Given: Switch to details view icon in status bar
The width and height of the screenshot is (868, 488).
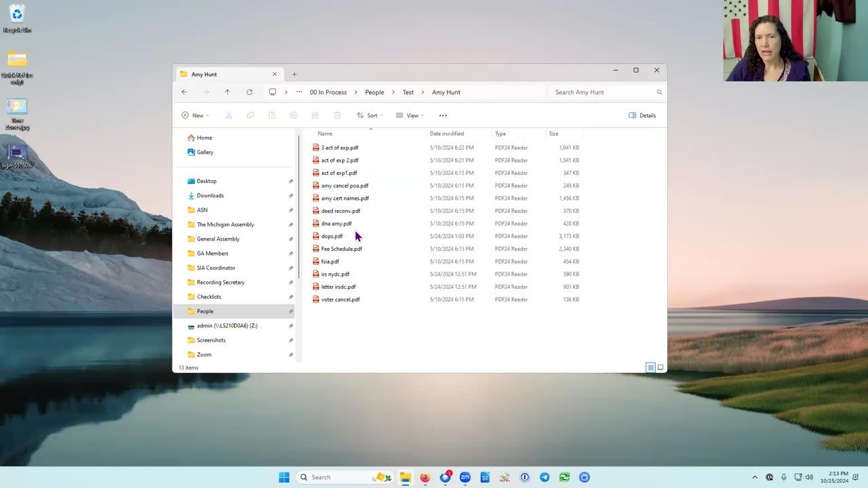Looking at the screenshot, I should (x=650, y=367).
